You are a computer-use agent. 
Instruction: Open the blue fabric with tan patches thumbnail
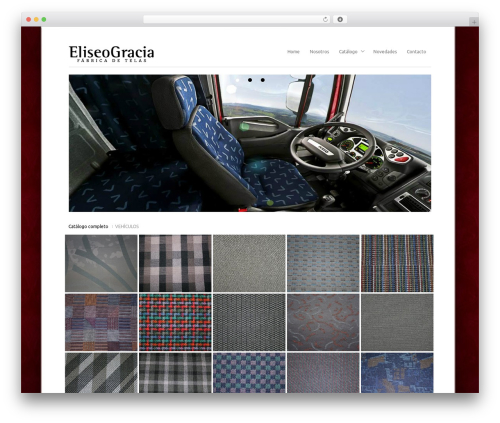point(397,373)
